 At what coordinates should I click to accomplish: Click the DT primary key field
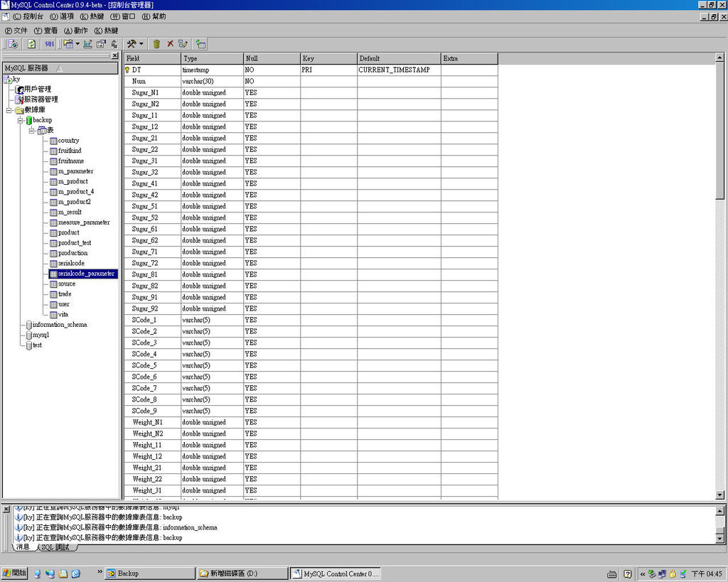click(152, 70)
